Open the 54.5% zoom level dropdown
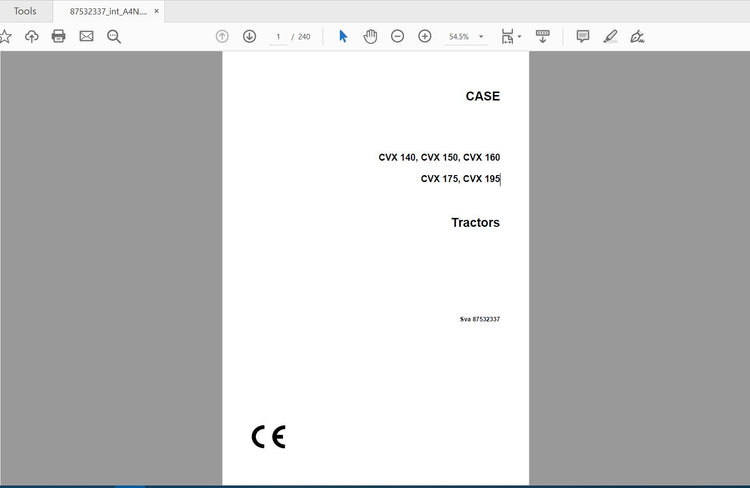Image resolution: width=750 pixels, height=488 pixels. 466,37
